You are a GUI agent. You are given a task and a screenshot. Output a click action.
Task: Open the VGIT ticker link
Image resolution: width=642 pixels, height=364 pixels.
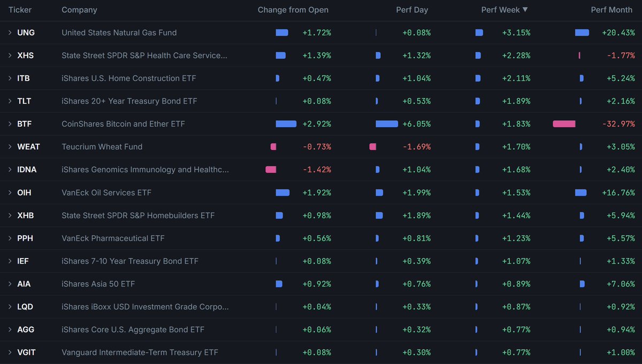pyautogui.click(x=27, y=353)
